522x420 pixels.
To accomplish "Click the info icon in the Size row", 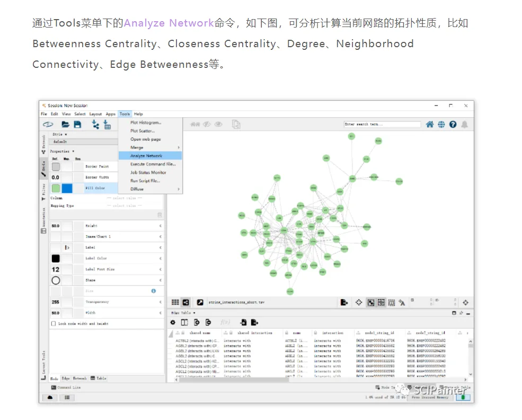I will pyautogui.click(x=154, y=291).
